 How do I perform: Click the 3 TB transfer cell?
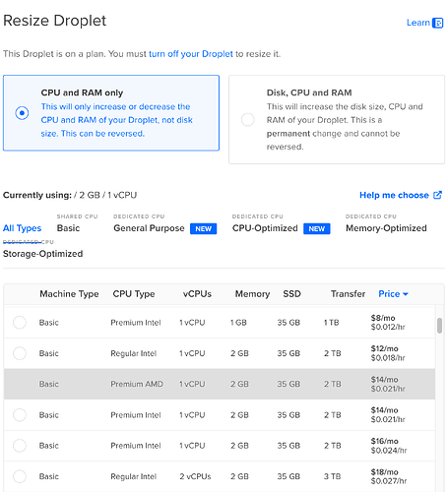tap(332, 476)
